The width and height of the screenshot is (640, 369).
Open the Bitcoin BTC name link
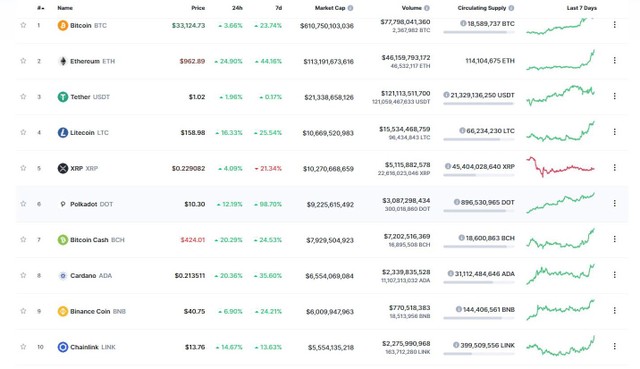tap(88, 26)
